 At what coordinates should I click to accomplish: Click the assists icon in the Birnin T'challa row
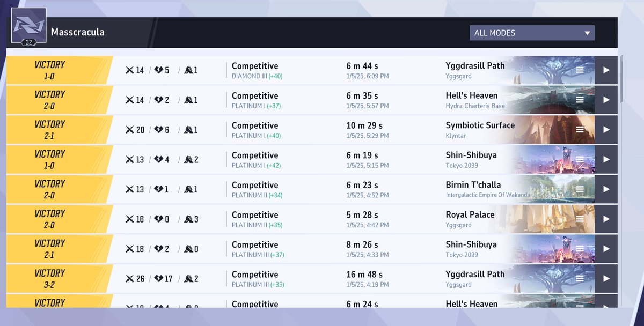(188, 189)
